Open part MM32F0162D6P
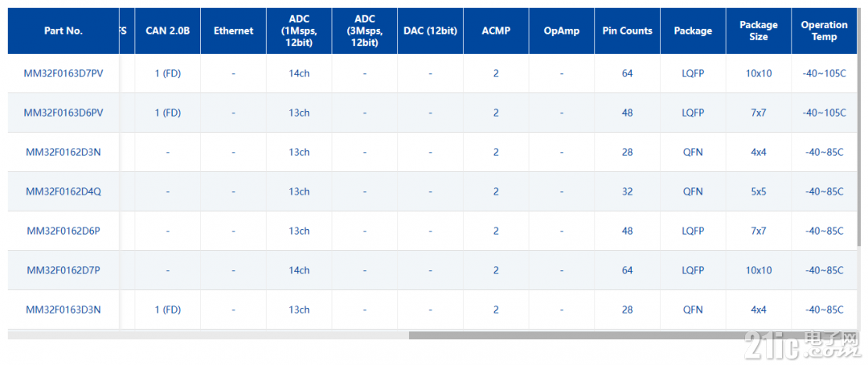This screenshot has height=365, width=868. [x=63, y=231]
